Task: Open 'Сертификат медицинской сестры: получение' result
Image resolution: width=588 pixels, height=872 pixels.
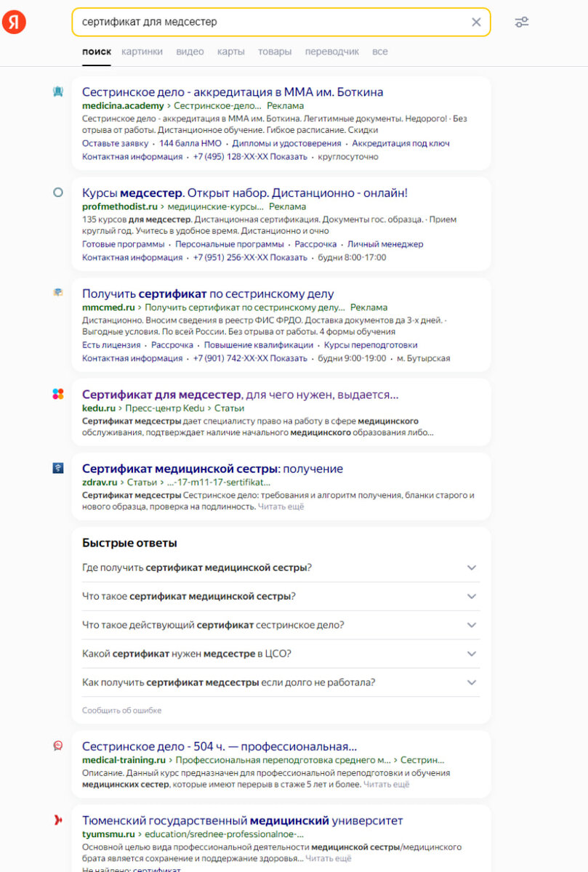Action: pos(212,469)
